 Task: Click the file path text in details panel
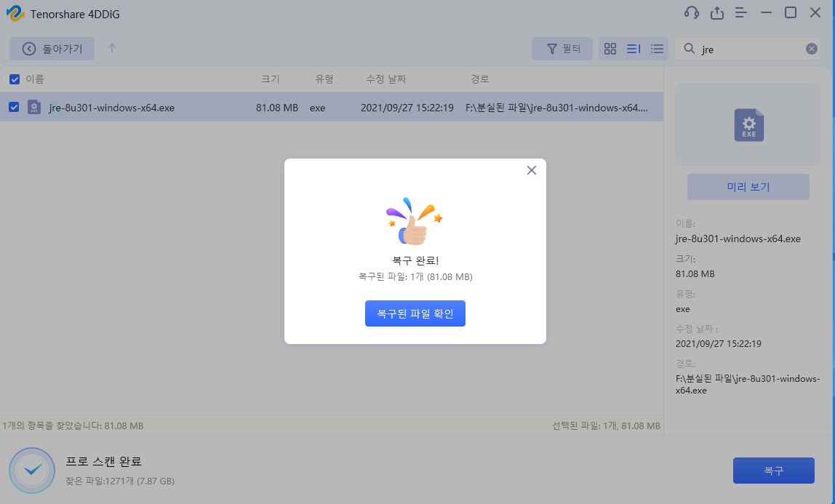coord(748,384)
